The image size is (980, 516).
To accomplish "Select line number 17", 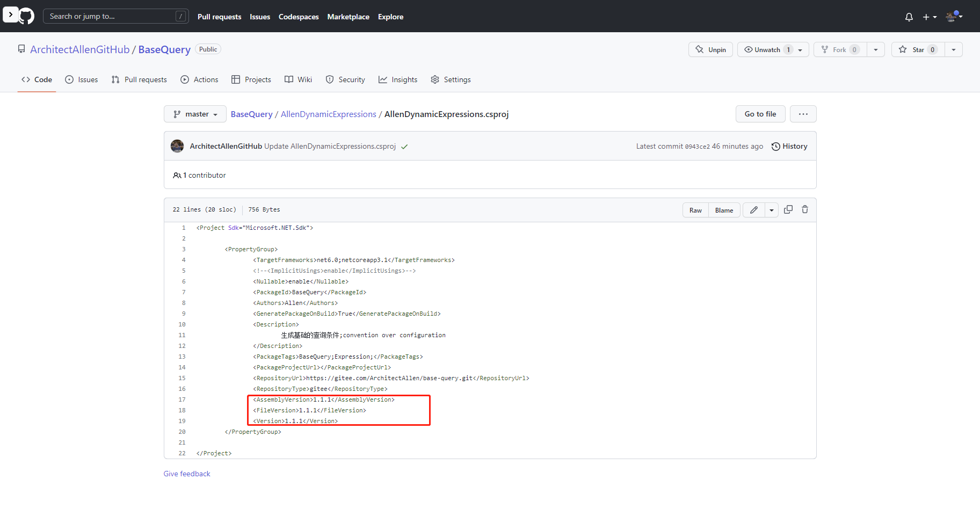I will pos(182,399).
